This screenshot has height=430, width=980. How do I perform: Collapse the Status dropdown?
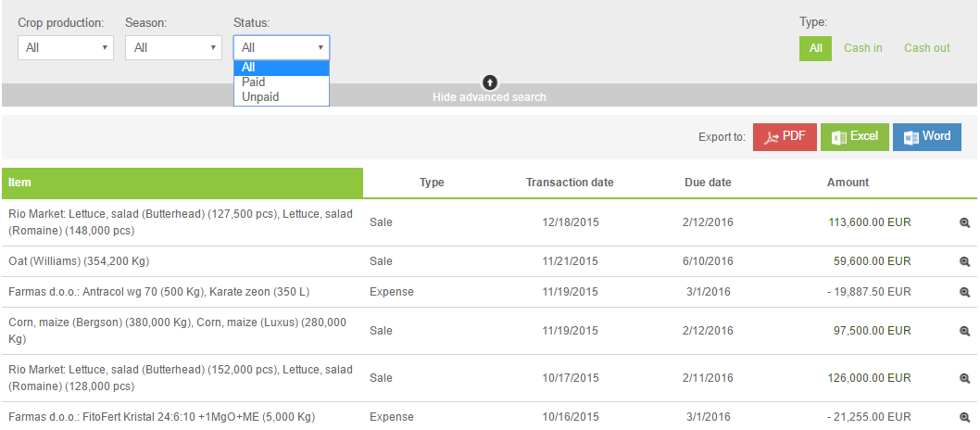coord(282,47)
